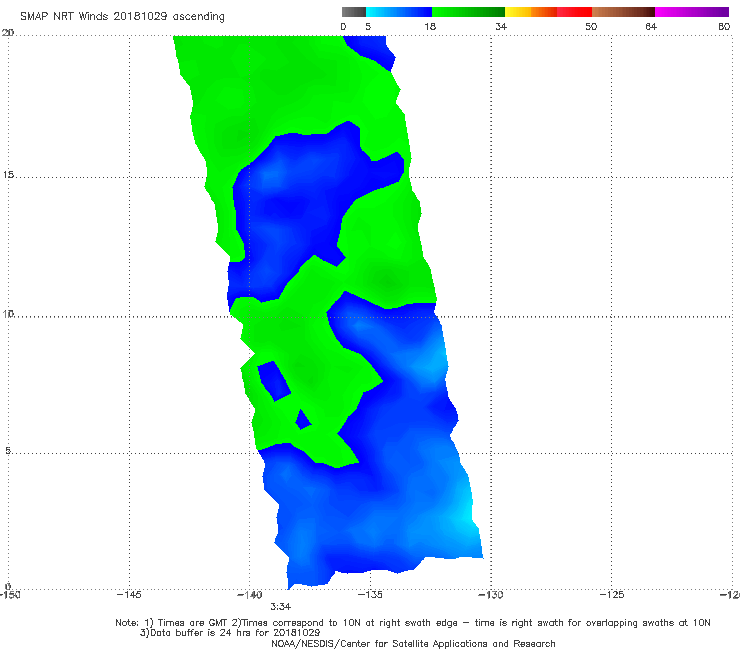Click the colorbar scale label "64"
This screenshot has width=740, height=650.
651,27
